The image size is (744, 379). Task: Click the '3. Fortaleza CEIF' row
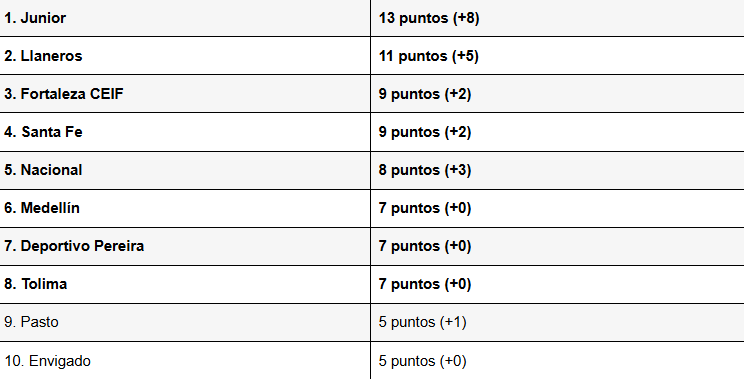coord(372,93)
